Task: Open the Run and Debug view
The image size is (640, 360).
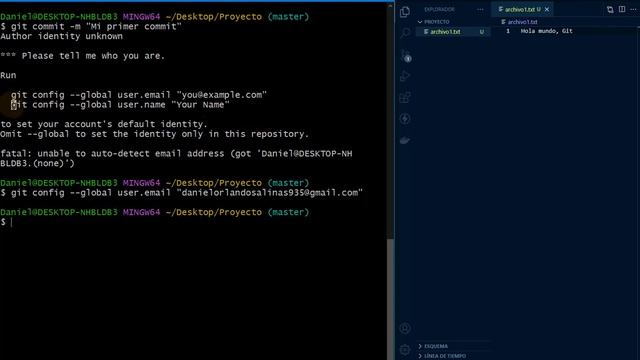Action: (405, 76)
